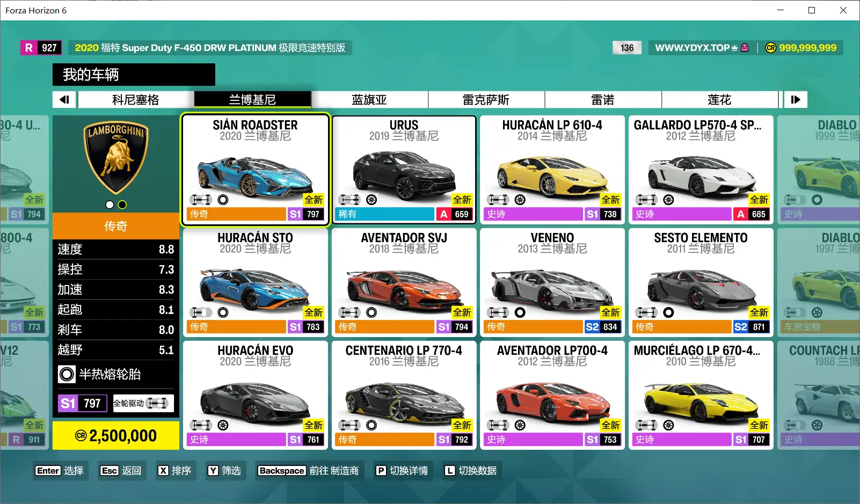860x504 pixels.
Task: Click the tire icon on Urus card
Action: (x=371, y=200)
